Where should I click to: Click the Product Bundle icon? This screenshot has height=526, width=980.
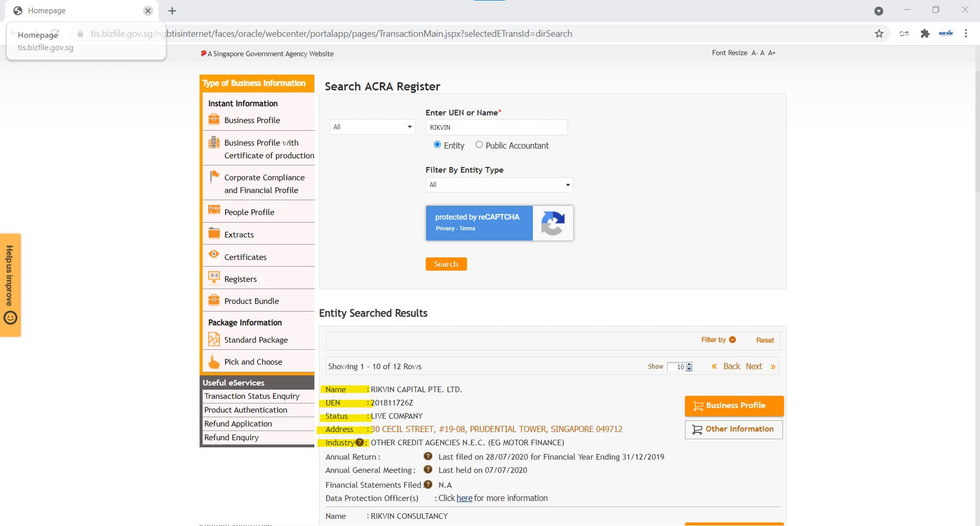(x=214, y=300)
